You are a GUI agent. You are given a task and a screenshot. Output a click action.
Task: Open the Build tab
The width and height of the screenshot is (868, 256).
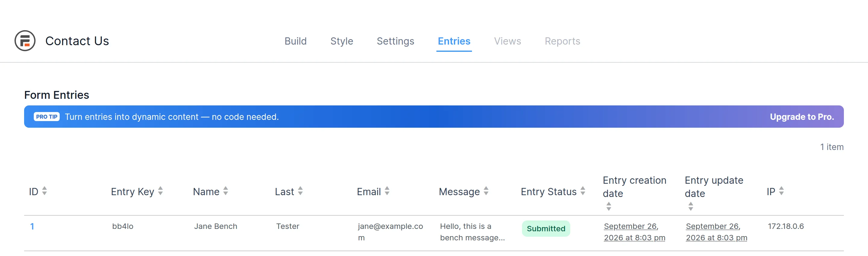click(x=295, y=41)
